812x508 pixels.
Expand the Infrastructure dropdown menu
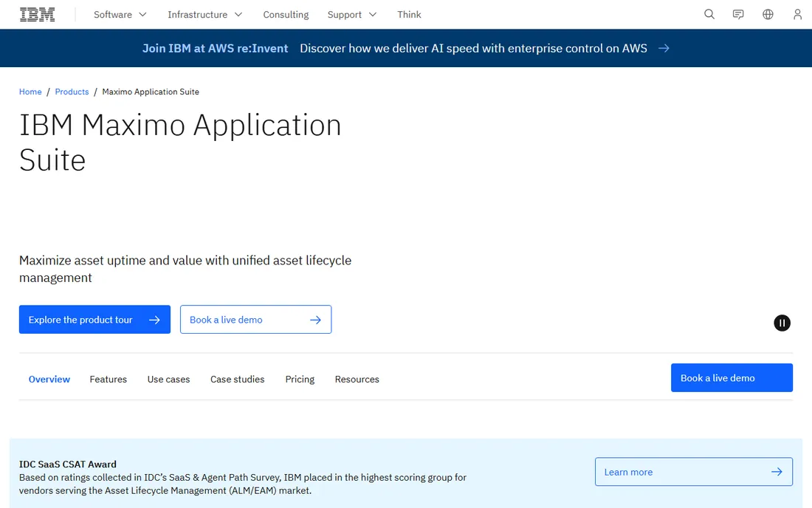[205, 15]
